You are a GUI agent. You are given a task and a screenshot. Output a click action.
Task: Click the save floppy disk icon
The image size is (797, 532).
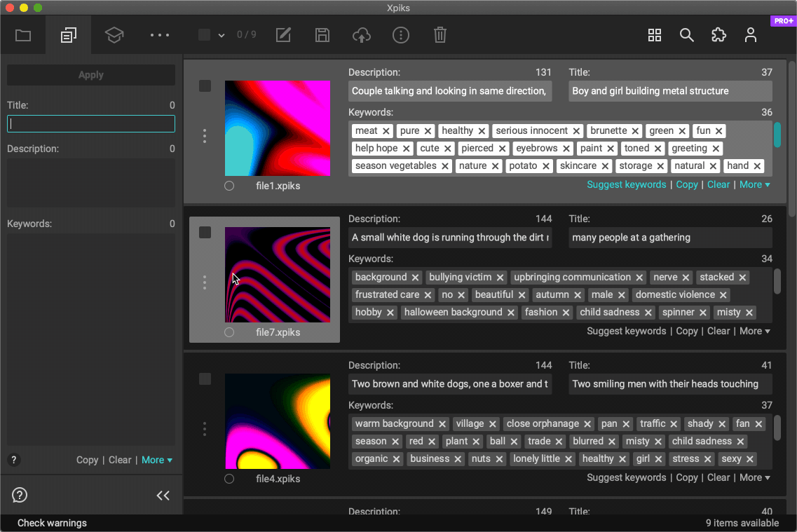[322, 35]
